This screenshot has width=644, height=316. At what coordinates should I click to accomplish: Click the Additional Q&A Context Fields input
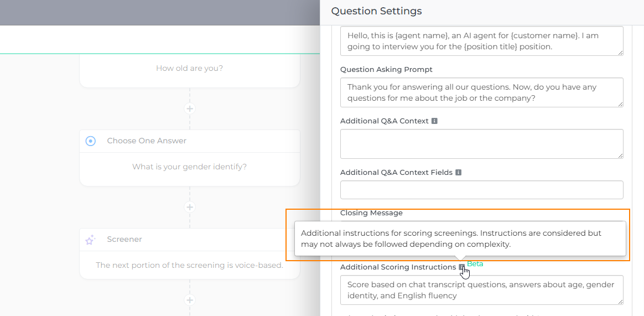[481, 190]
